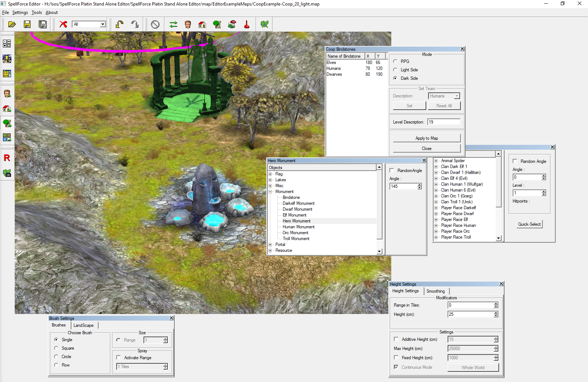Click the texture tiles sidebar icon

pyautogui.click(x=7, y=138)
